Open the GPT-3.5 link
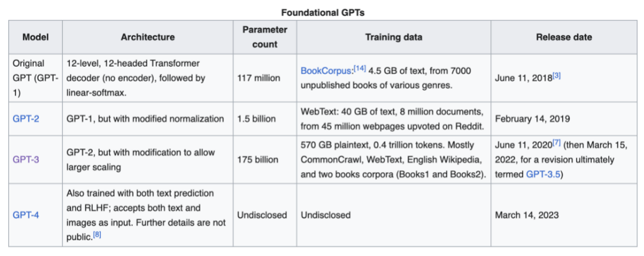 coord(543,174)
